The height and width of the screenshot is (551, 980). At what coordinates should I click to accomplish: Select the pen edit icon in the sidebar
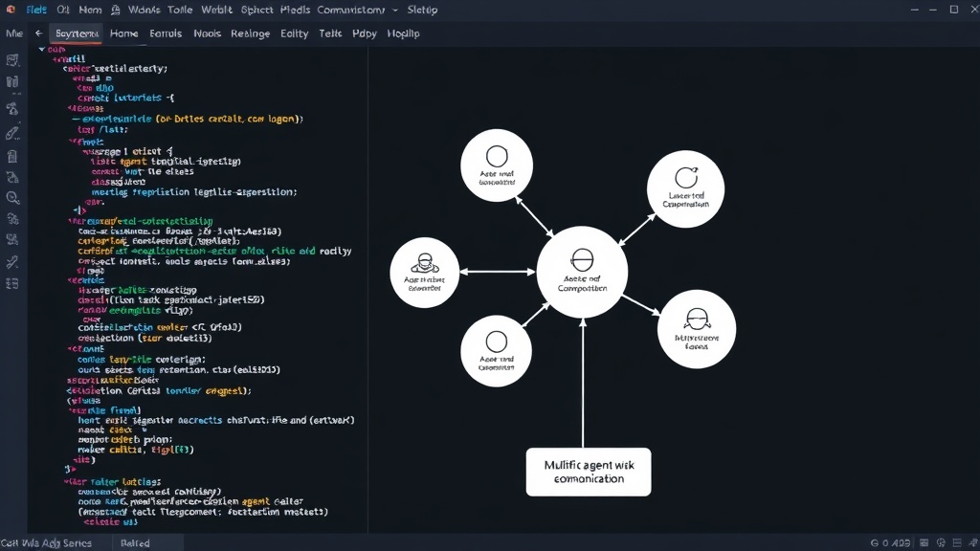coord(12,133)
